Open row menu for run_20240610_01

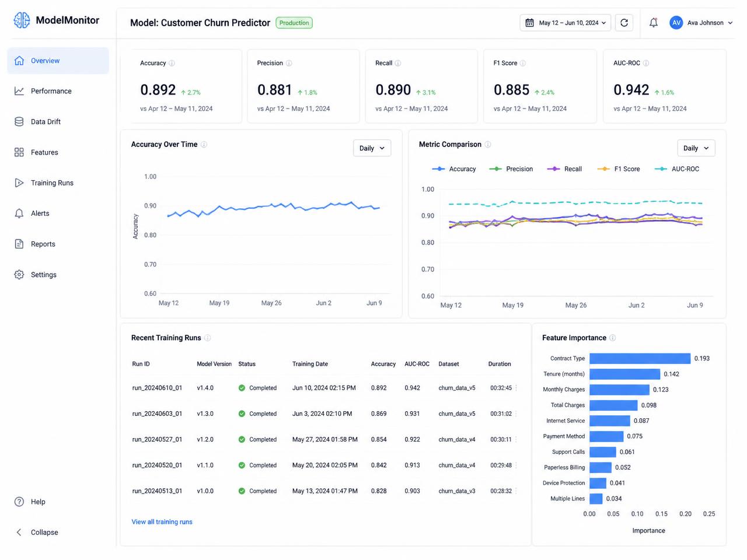[516, 388]
